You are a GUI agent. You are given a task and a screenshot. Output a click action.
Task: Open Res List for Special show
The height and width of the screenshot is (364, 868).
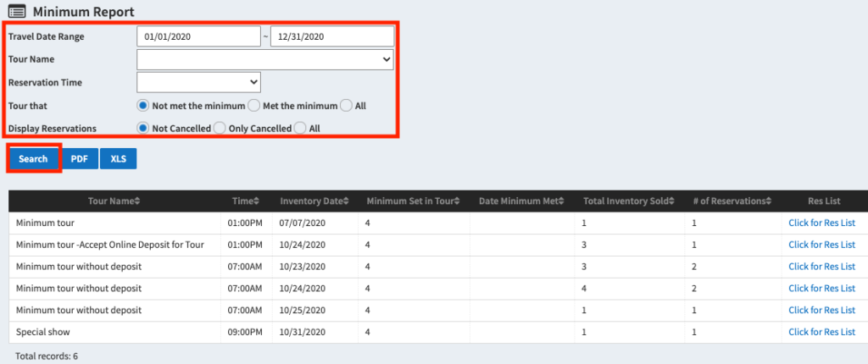[821, 333]
